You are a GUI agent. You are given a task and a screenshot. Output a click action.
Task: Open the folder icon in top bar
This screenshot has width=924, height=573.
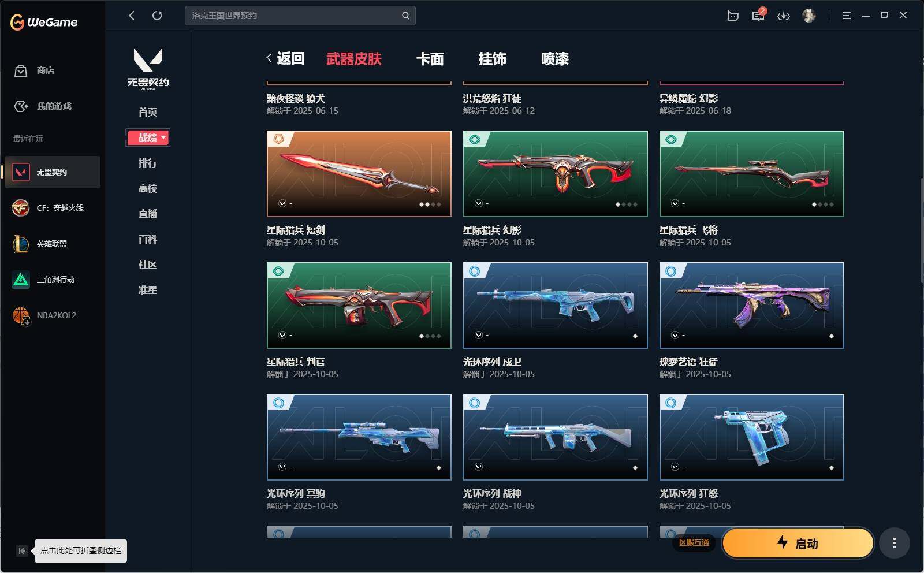733,16
